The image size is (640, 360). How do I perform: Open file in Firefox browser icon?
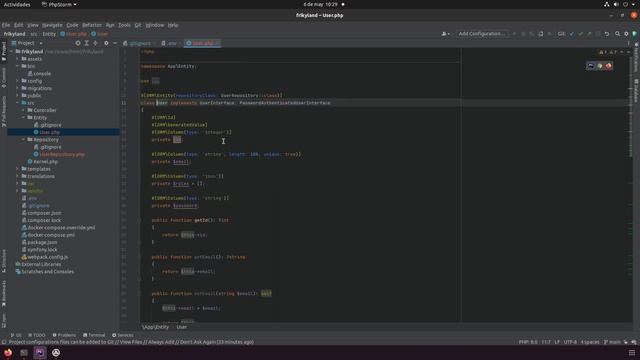[609, 66]
